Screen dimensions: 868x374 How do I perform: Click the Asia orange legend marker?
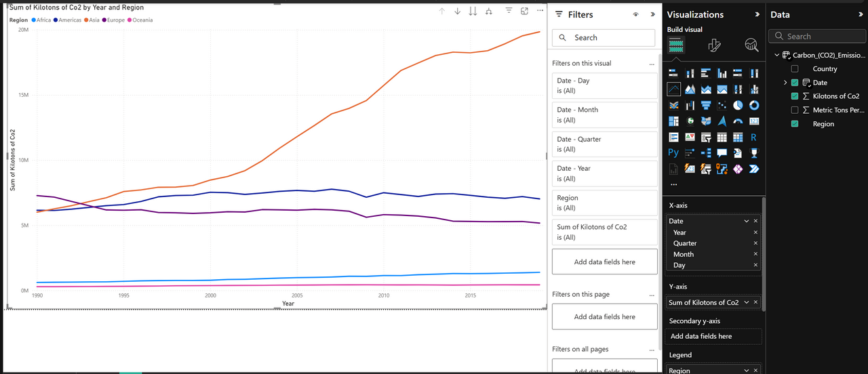coord(86,20)
